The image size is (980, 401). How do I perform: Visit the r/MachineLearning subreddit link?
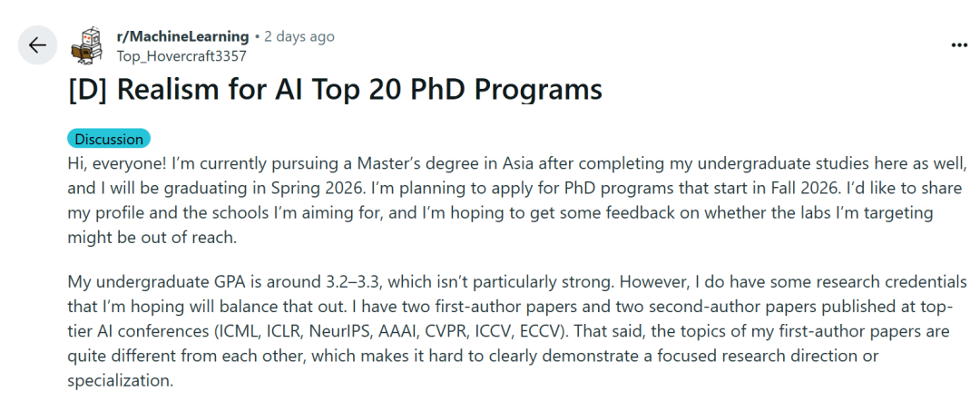(182, 37)
